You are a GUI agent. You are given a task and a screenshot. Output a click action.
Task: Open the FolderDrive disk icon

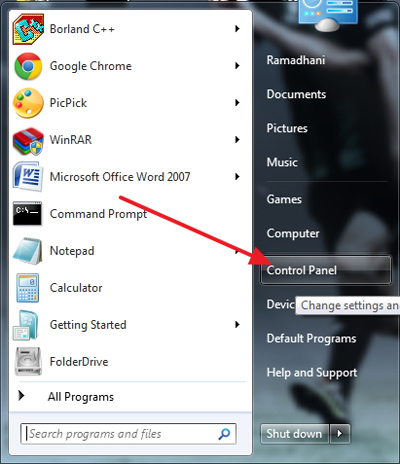pos(28,361)
